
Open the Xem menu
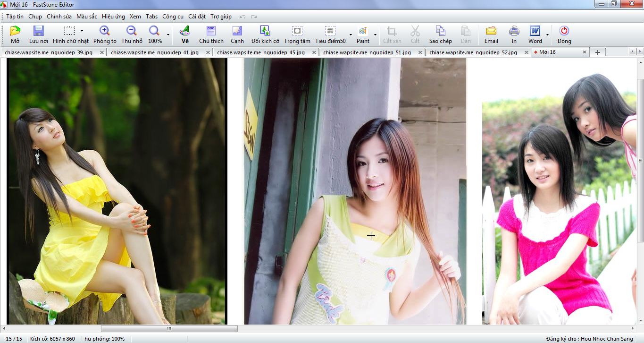(135, 17)
